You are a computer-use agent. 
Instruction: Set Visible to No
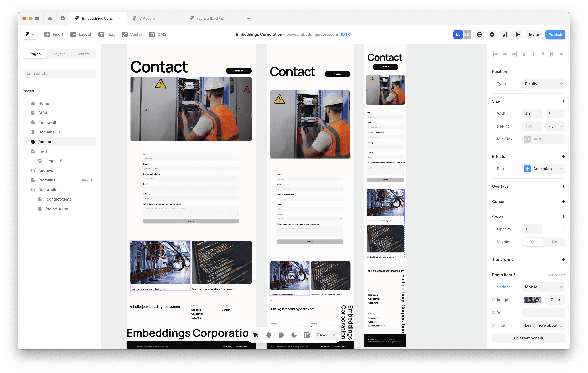(554, 242)
